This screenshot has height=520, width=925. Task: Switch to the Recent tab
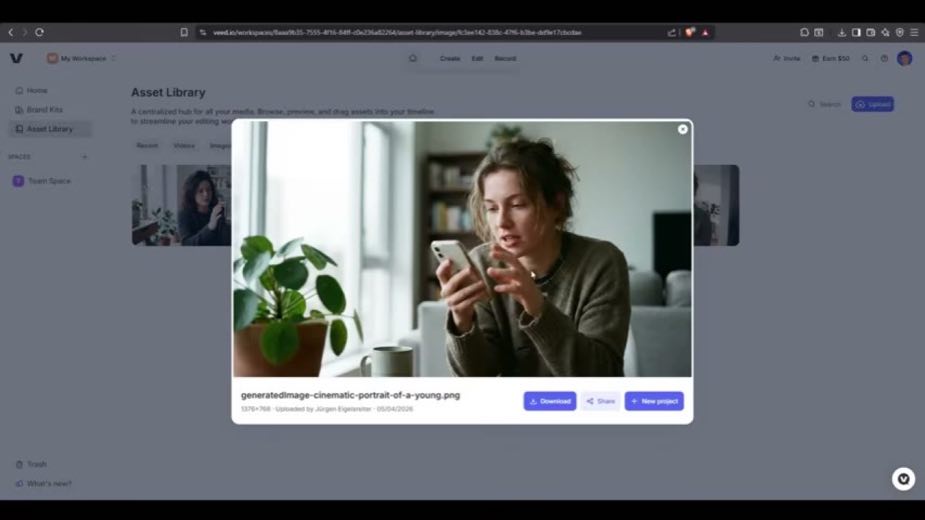coord(147,145)
